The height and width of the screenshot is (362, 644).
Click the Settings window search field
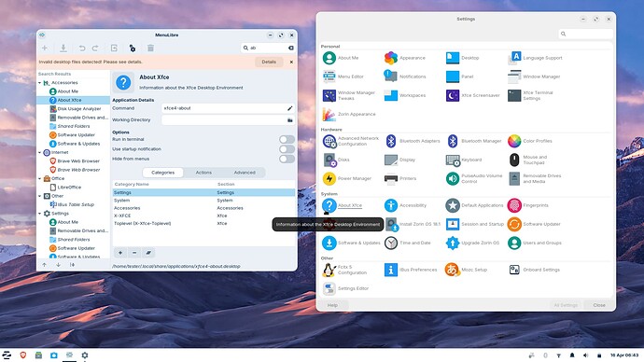[585, 35]
